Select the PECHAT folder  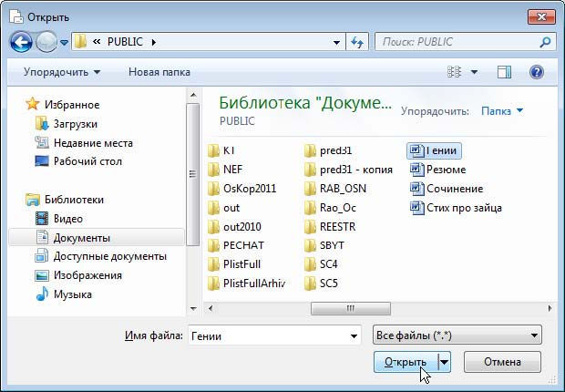tap(236, 245)
